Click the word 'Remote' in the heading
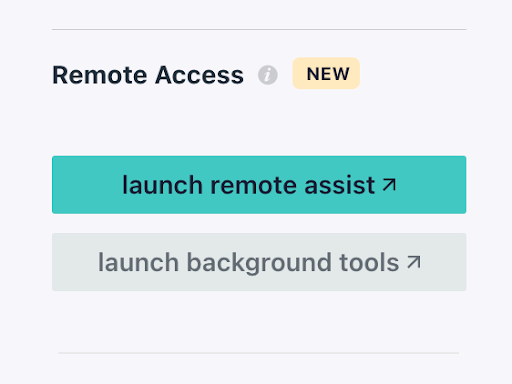512x384 pixels. click(x=100, y=75)
